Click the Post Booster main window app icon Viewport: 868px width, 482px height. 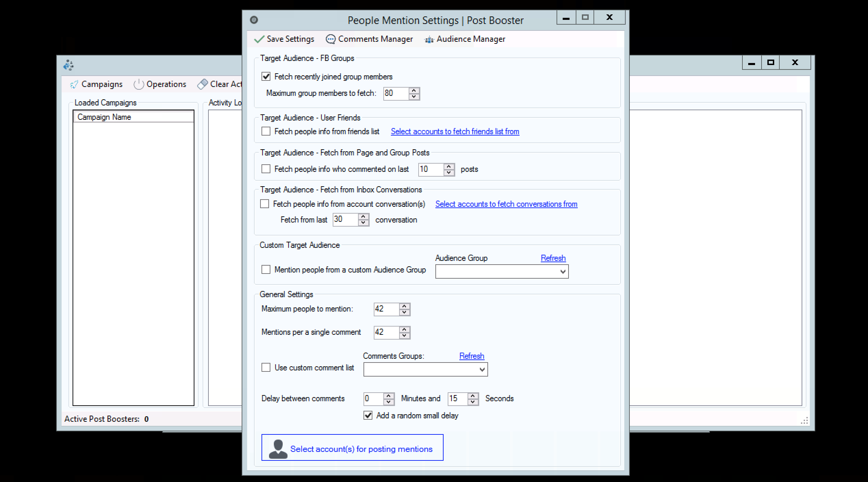[x=68, y=65]
